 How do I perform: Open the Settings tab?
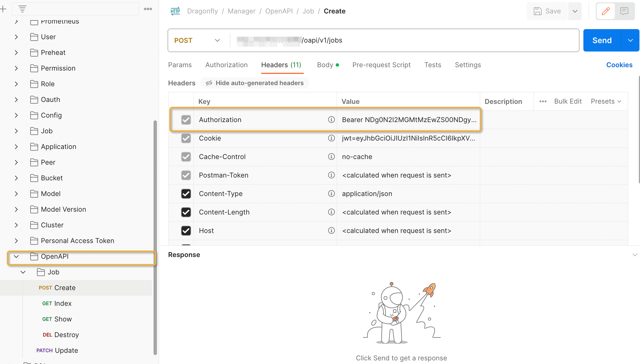468,65
